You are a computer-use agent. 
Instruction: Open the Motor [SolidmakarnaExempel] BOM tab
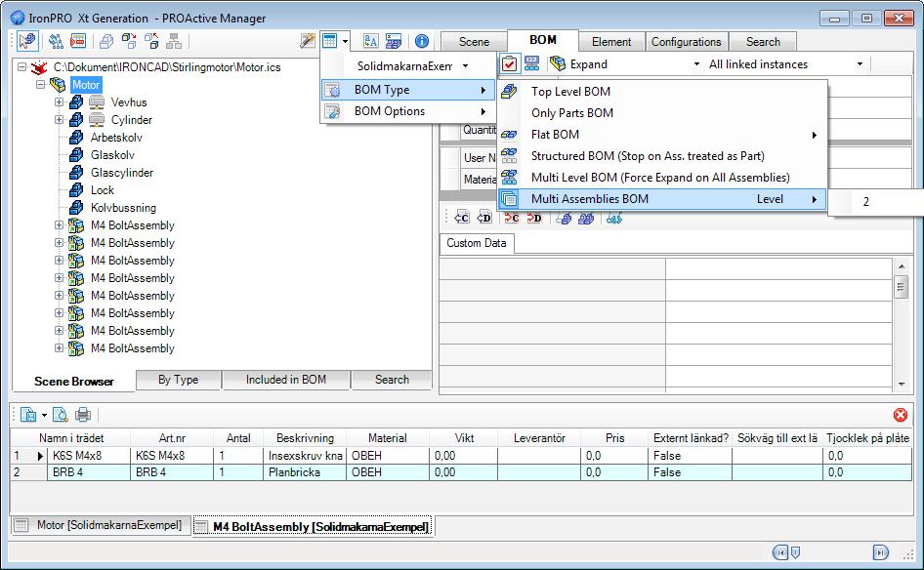tap(101, 525)
